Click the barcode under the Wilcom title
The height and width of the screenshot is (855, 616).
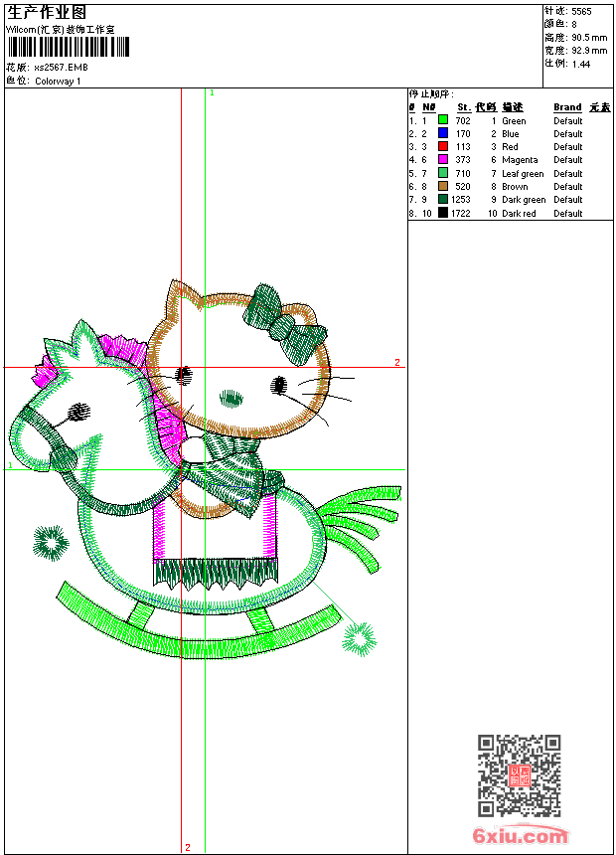[60, 48]
